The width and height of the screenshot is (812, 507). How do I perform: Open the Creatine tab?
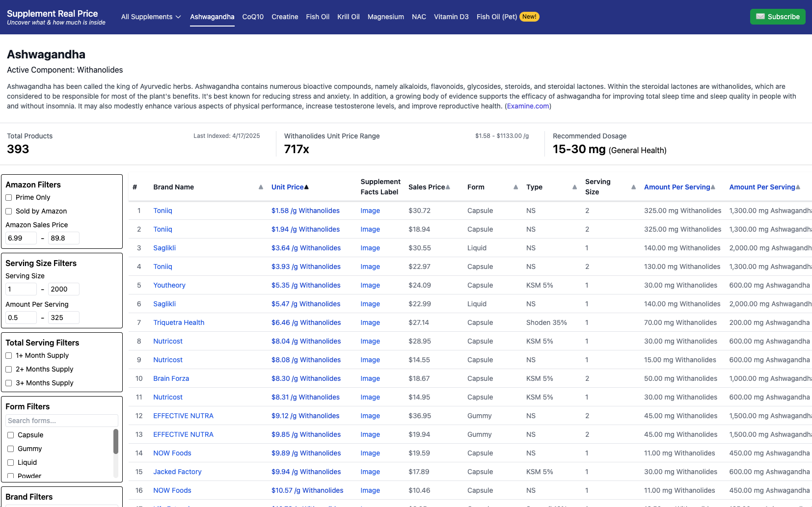(x=285, y=17)
